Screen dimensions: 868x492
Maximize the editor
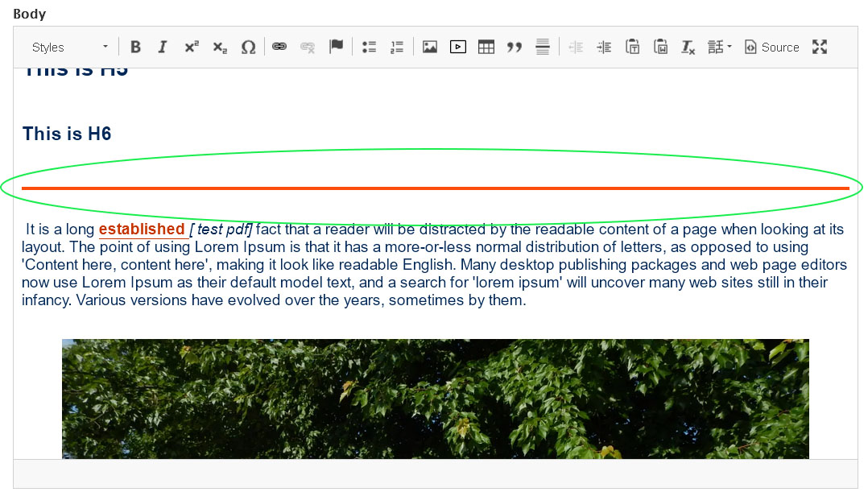coord(820,47)
